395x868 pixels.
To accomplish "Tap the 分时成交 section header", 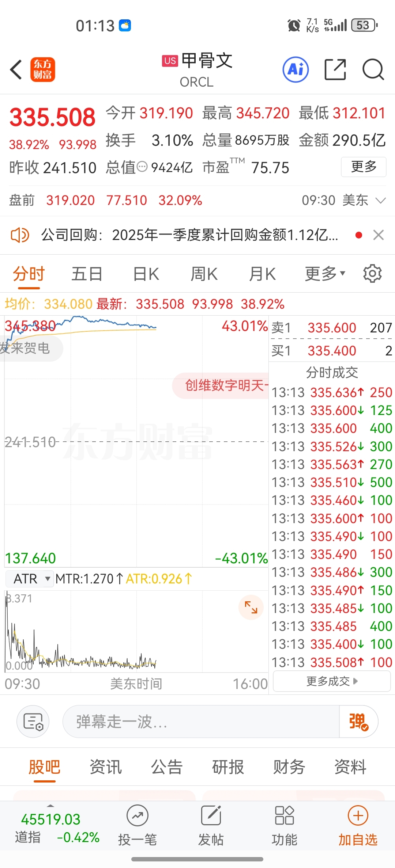I will pos(332,372).
